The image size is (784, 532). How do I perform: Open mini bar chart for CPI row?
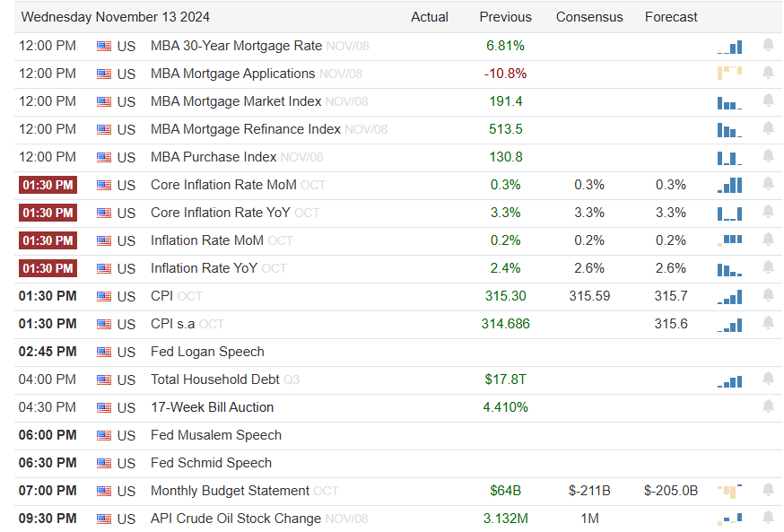click(x=729, y=297)
